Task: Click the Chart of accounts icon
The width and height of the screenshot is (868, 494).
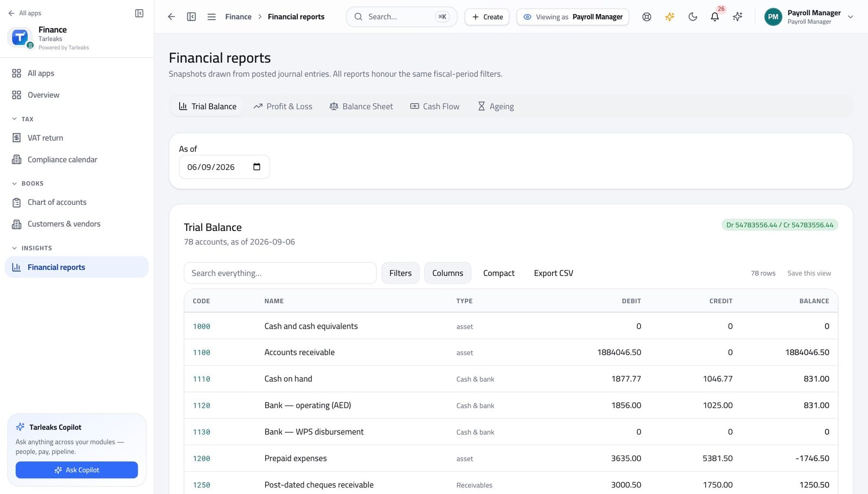Action: pyautogui.click(x=16, y=202)
